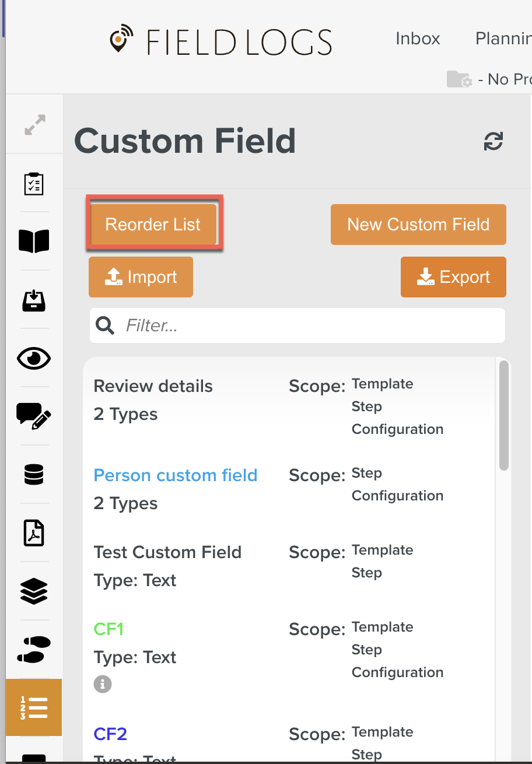
Task: Select the numbered list sidebar icon
Action: (x=34, y=707)
